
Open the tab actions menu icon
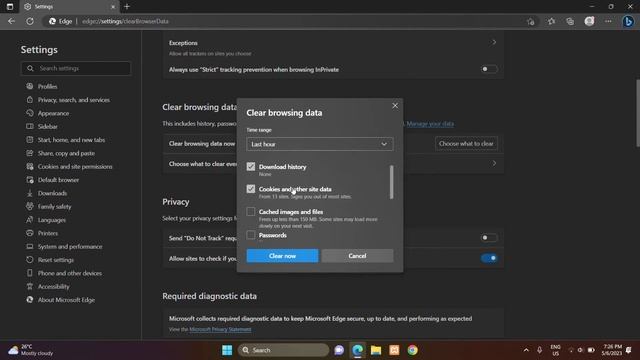coord(10,7)
